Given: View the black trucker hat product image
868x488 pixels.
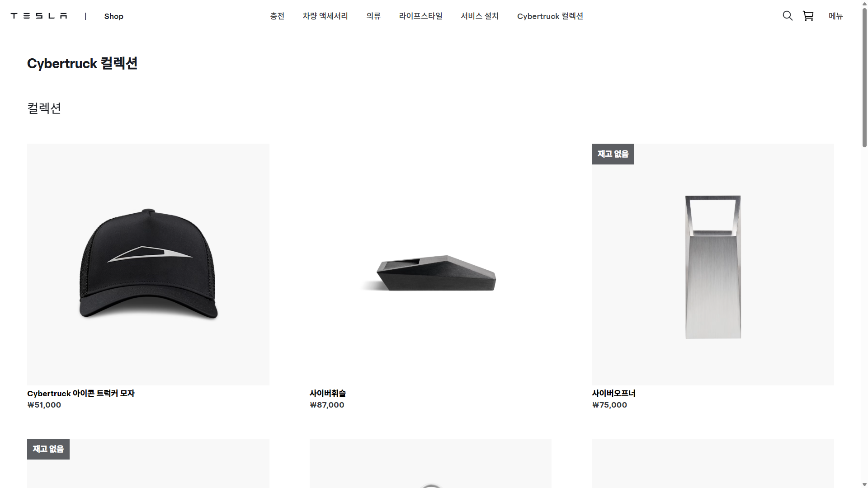Looking at the screenshot, I should [148, 264].
